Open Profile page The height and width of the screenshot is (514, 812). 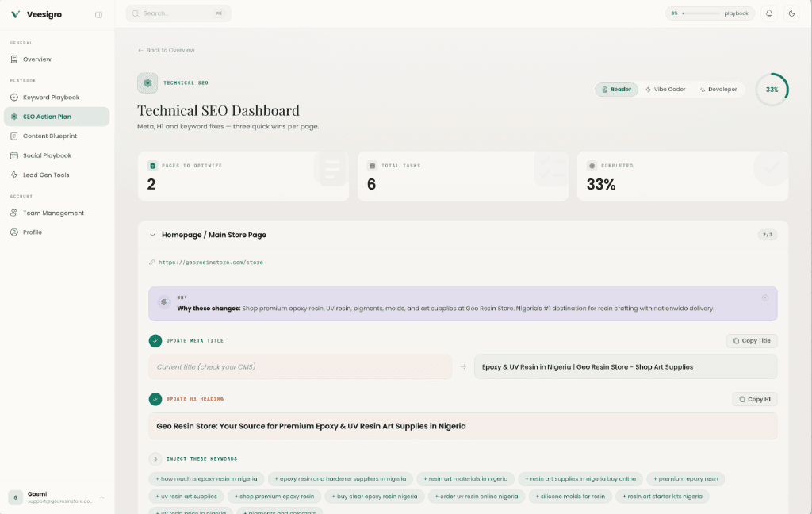click(56, 232)
